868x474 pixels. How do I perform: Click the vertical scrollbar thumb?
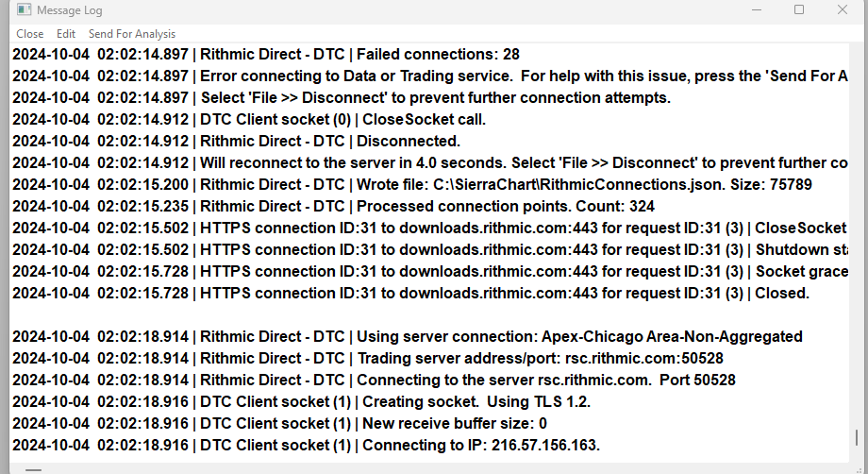point(857,438)
